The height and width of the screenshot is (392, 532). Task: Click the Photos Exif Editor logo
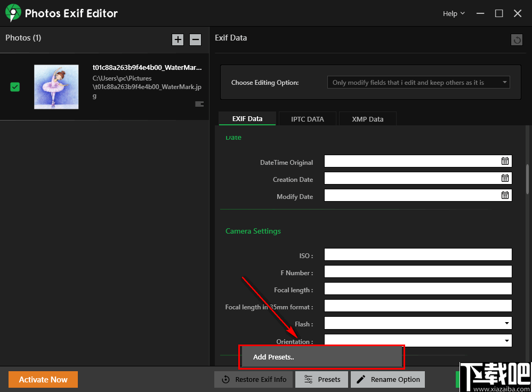coord(12,13)
